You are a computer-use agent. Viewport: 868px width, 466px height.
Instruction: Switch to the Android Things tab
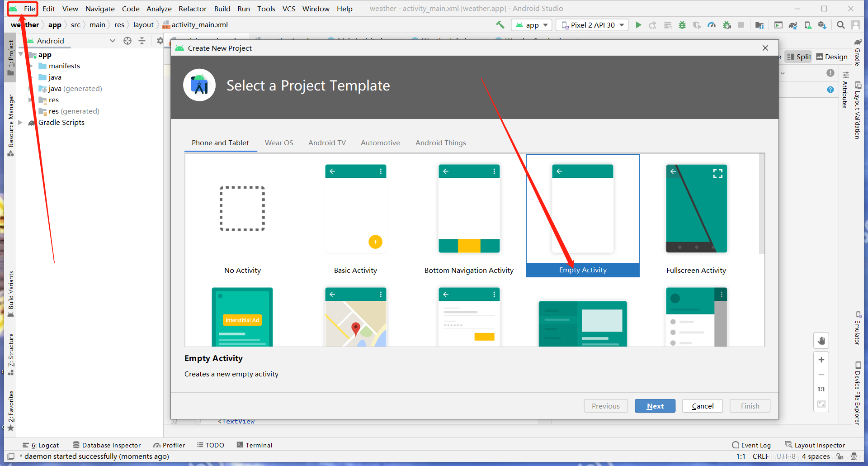point(441,143)
